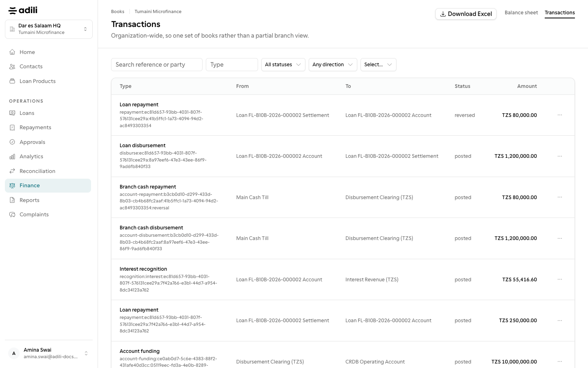Open Approvals via its check-circle icon

12,142
